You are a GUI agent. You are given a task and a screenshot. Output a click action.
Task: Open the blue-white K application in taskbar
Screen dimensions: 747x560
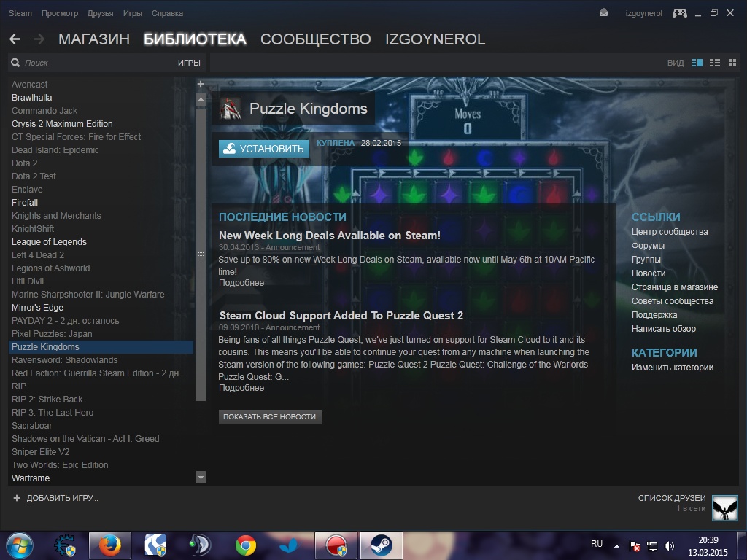point(156,545)
